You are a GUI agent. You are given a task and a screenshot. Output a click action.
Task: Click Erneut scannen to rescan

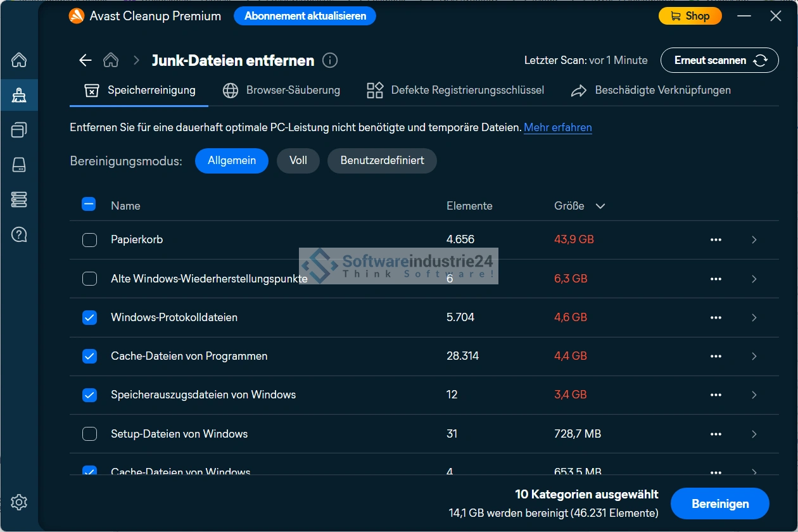(719, 60)
